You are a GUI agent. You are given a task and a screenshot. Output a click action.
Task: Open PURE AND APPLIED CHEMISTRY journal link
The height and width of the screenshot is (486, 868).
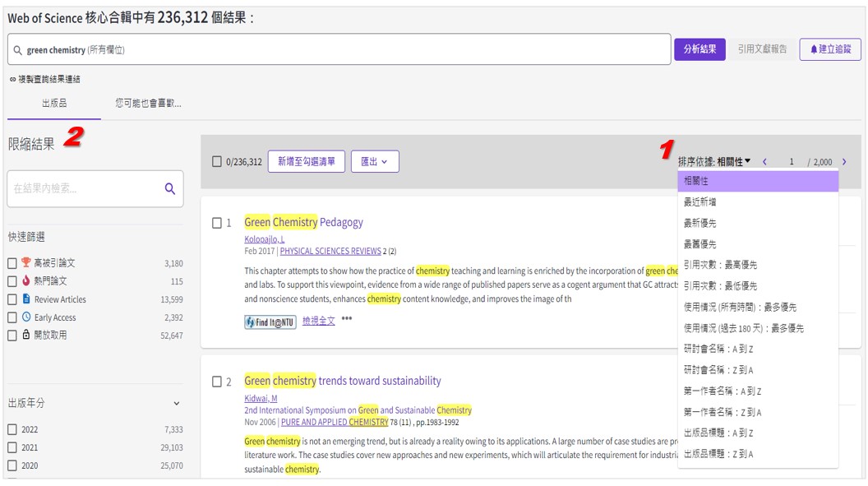coord(335,423)
